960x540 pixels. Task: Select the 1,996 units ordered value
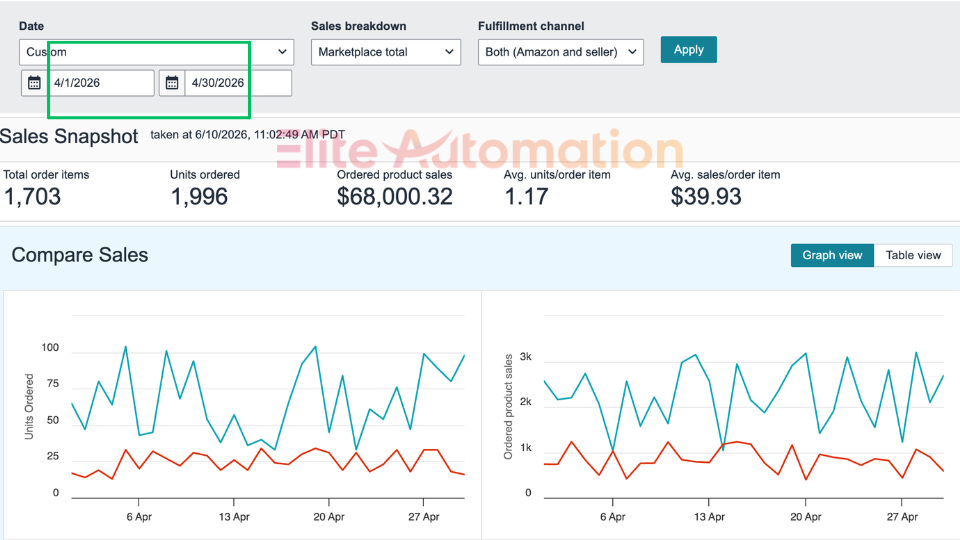199,197
